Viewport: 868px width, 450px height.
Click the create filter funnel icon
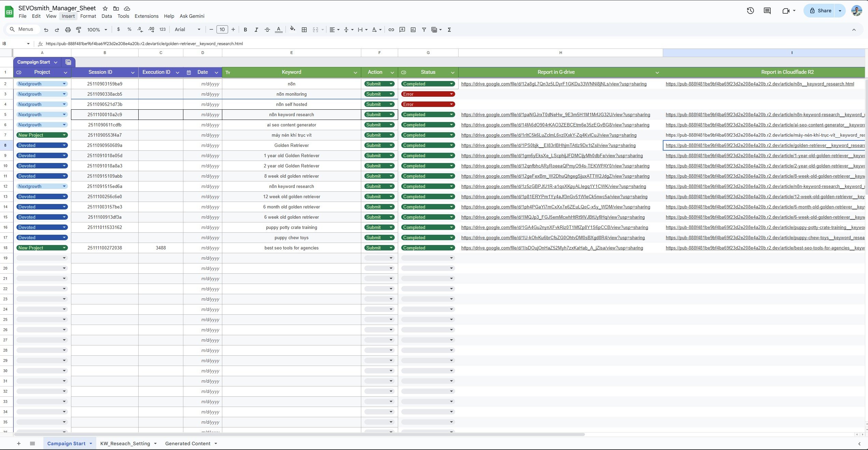pyautogui.click(x=424, y=30)
